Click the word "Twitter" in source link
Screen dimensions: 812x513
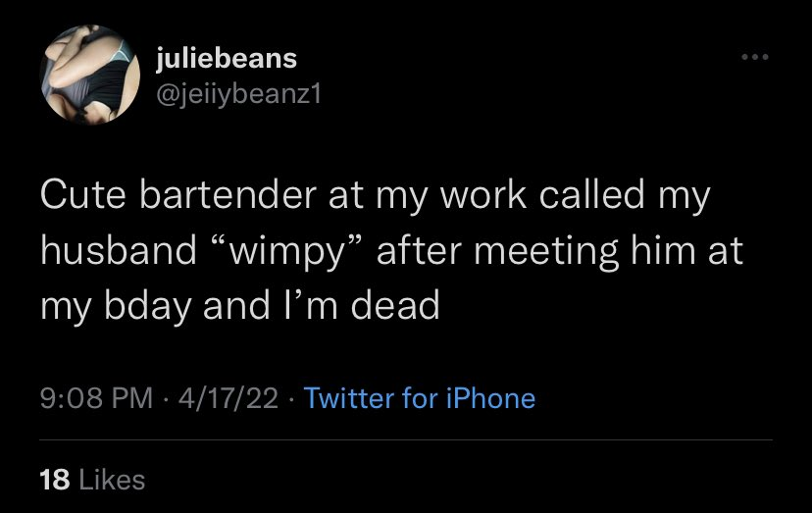click(x=349, y=398)
